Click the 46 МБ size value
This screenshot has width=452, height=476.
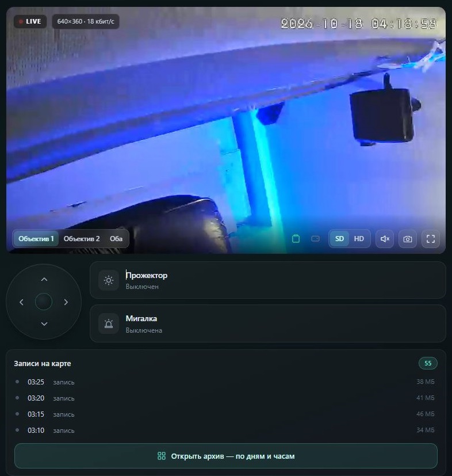click(x=426, y=414)
